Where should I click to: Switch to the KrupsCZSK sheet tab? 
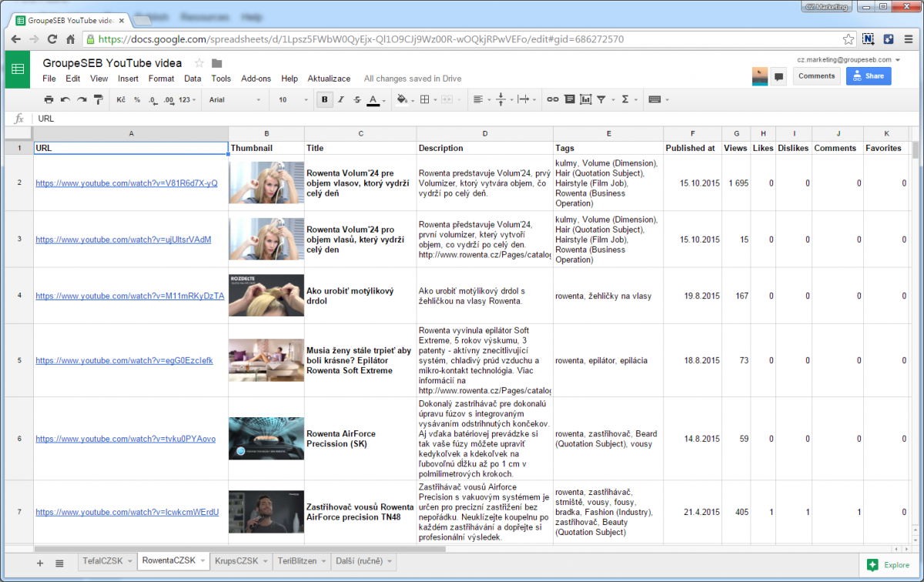(x=237, y=562)
